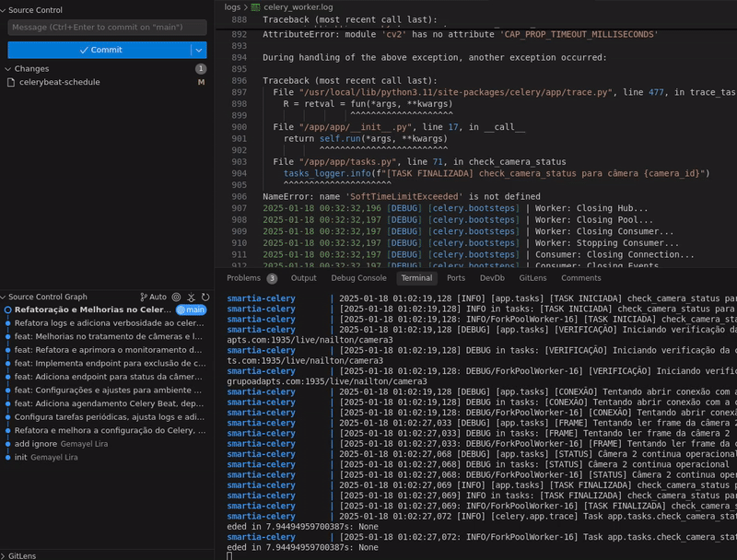Screen dimensions: 737x560
Task: Collapse the Changes section
Action: 7,68
